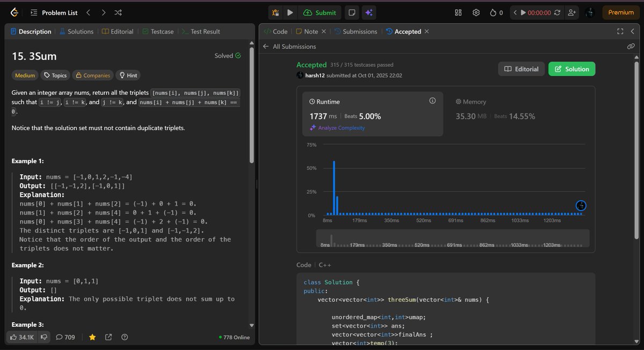644x350 pixels.
Task: Maximize the editor panel fullscreen icon
Action: tap(620, 32)
